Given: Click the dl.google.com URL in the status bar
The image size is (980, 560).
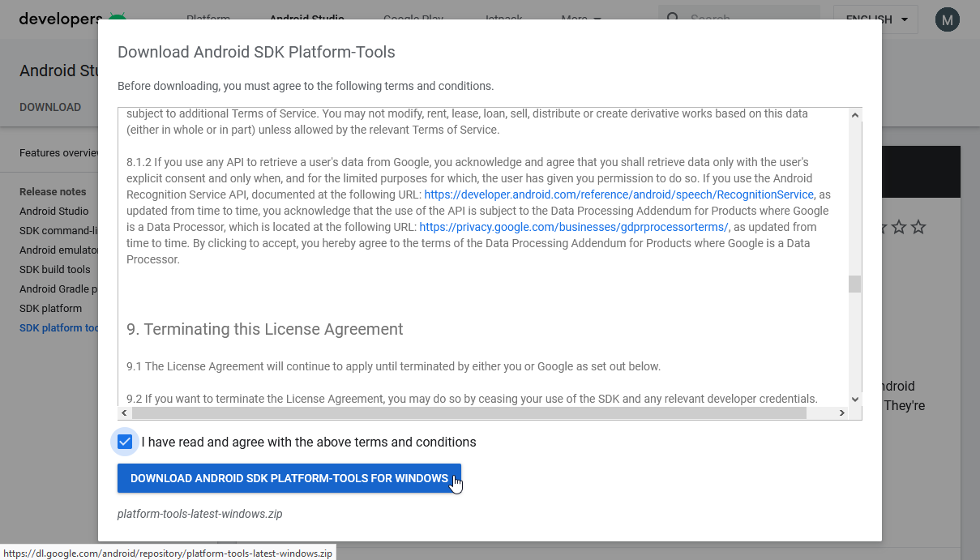Looking at the screenshot, I should point(168,553).
